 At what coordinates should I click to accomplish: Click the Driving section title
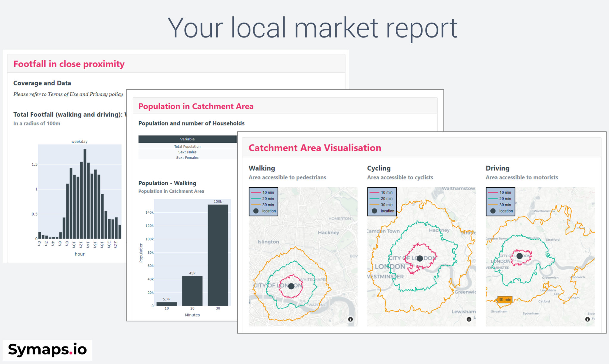point(497,168)
